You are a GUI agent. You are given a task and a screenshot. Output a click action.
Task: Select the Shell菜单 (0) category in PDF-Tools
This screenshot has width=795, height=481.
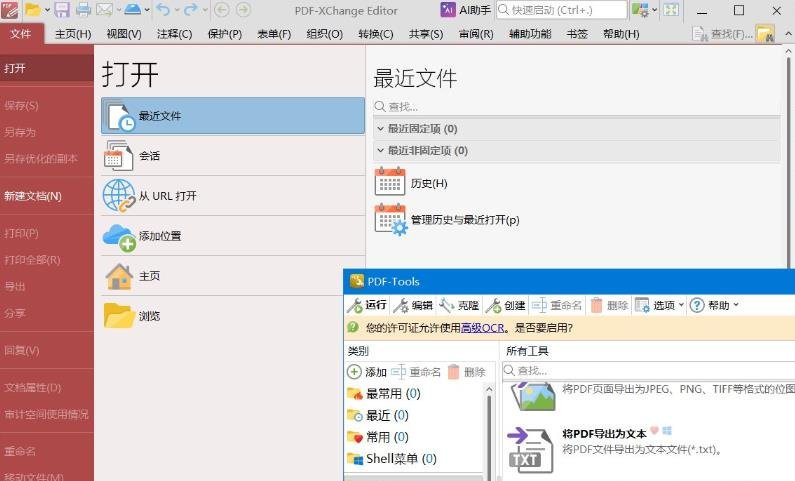(x=392, y=458)
